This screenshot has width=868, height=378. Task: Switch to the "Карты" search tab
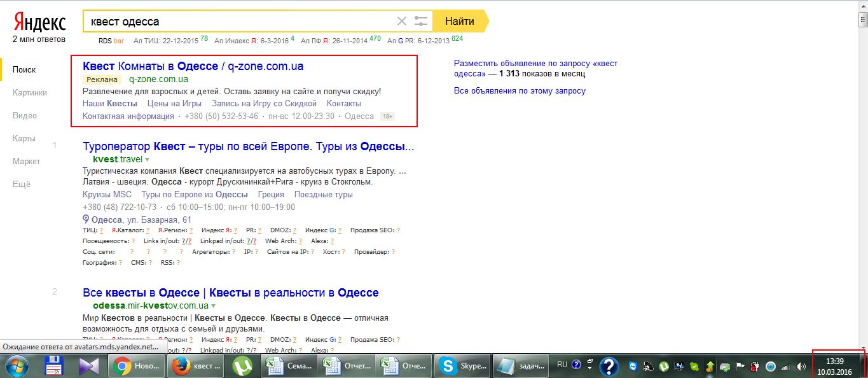(23, 138)
